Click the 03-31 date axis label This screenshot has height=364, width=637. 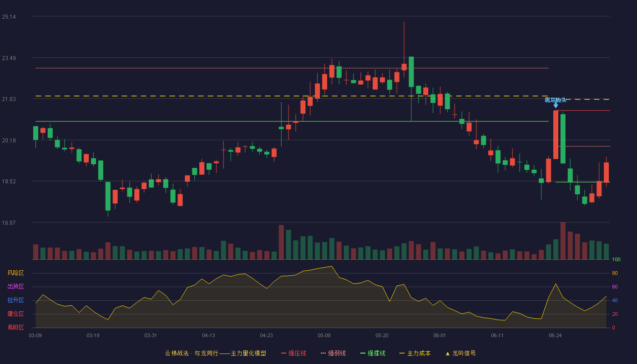(151, 335)
